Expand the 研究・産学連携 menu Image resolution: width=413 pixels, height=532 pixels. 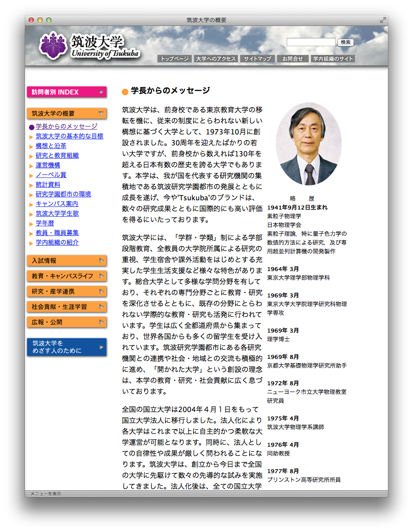[67, 291]
